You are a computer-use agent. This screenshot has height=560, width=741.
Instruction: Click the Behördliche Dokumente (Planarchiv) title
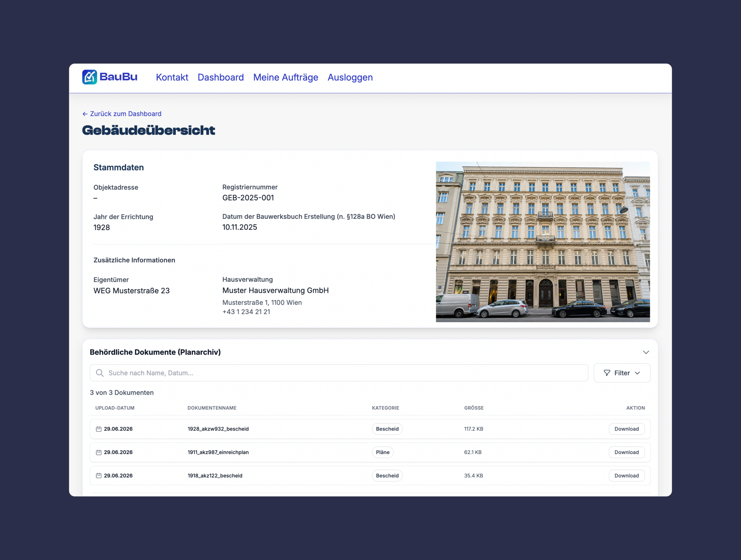click(155, 352)
